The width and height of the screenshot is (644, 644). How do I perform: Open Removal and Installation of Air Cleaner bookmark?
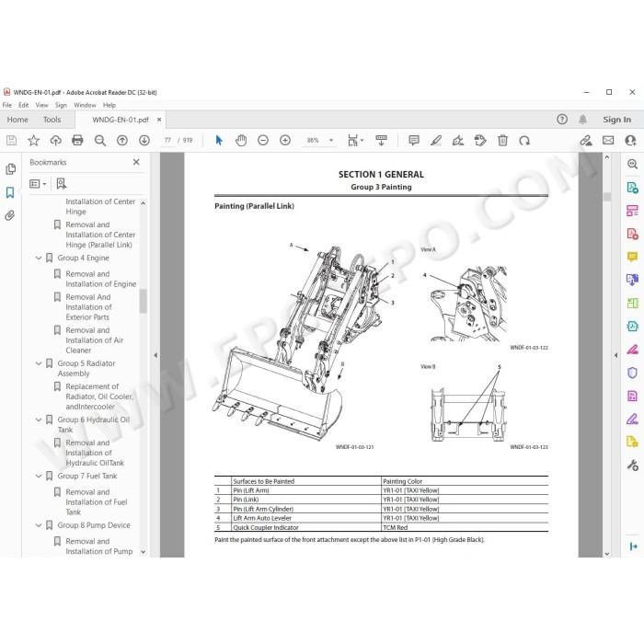95,340
